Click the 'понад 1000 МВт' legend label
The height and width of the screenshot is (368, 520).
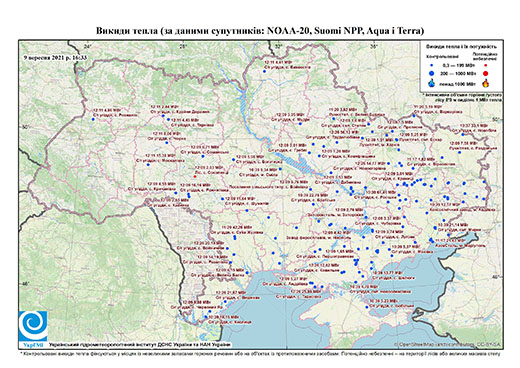point(457,83)
